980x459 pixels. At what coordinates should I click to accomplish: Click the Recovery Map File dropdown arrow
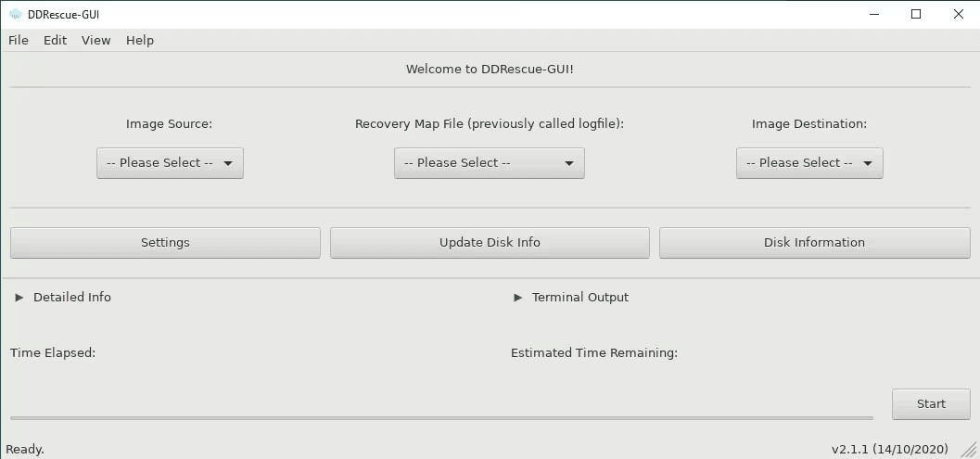568,163
